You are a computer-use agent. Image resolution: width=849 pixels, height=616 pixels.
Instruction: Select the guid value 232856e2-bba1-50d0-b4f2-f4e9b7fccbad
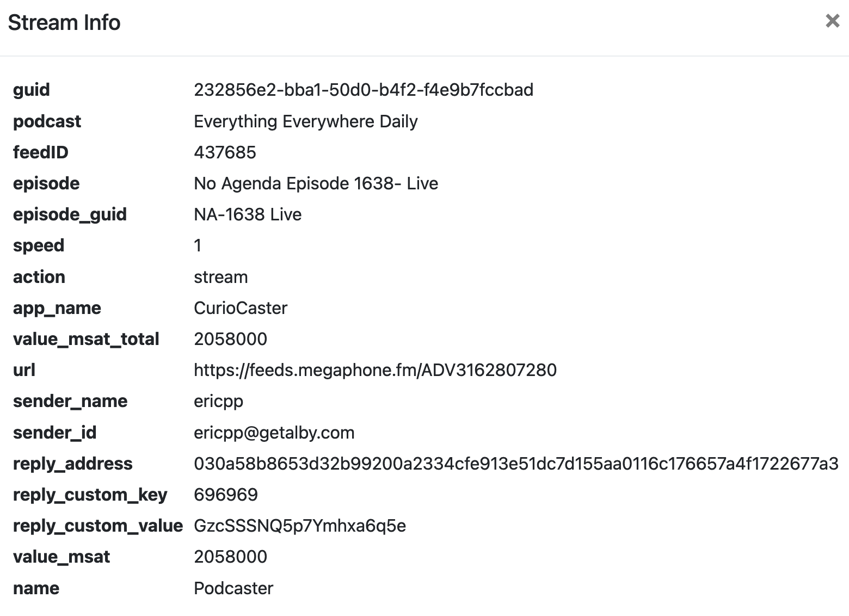coord(364,90)
